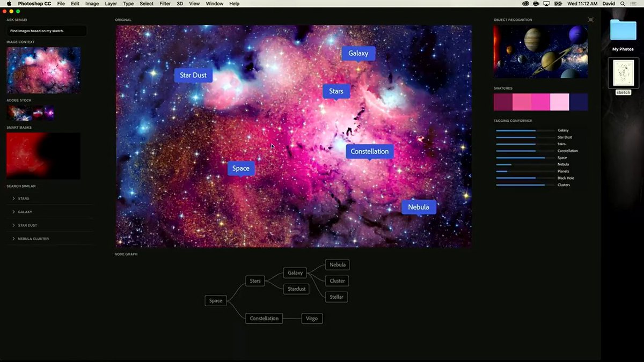This screenshot has width=644, height=362.
Task: Select the sketch file on desktop
Action: click(623, 76)
